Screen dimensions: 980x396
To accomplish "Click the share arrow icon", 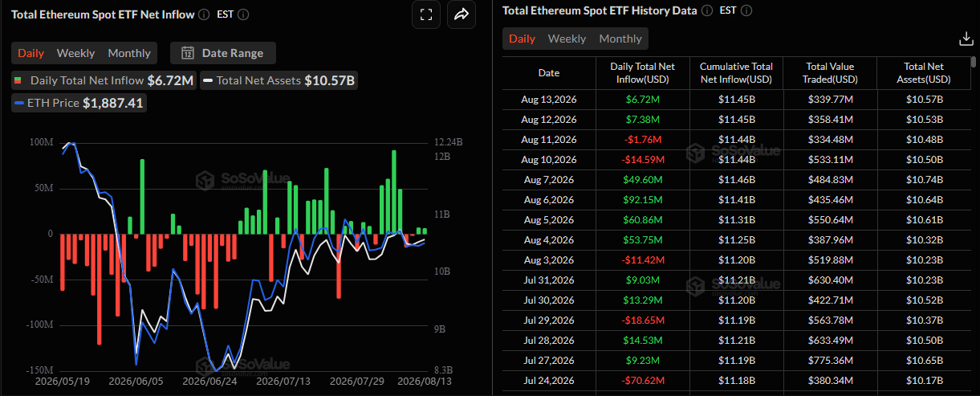I will coord(462,14).
